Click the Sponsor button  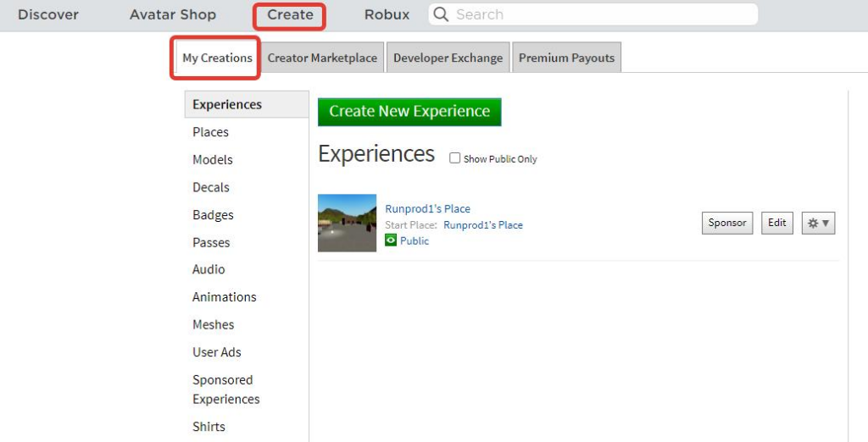coord(727,223)
